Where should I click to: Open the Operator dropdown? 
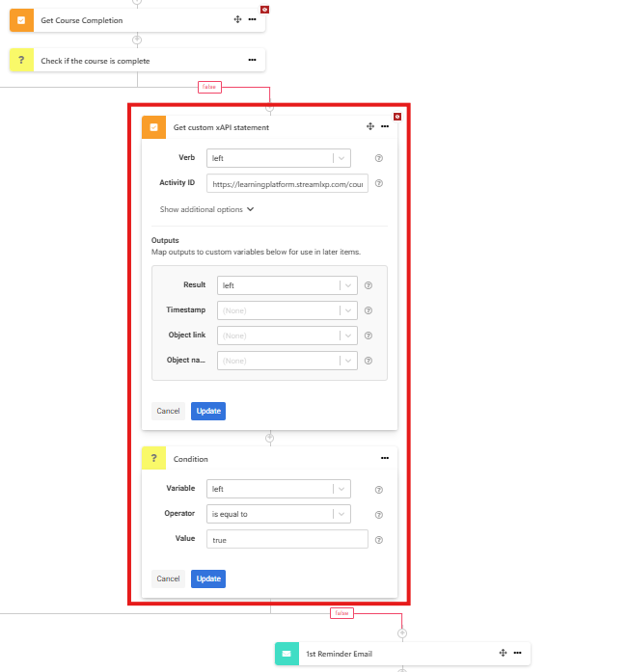tap(279, 514)
